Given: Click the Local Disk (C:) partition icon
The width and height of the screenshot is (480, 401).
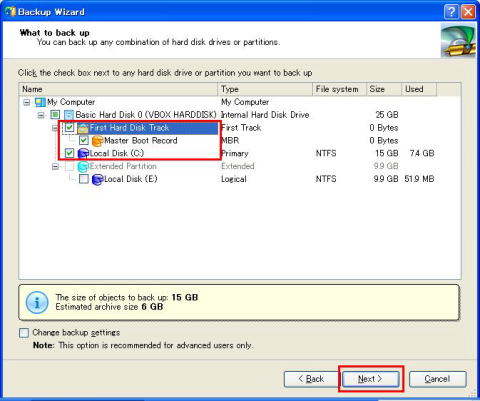Looking at the screenshot, I should pos(83,153).
